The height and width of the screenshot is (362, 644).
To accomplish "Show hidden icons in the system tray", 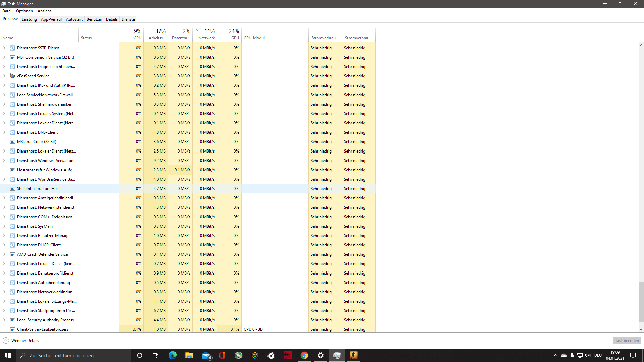I will click(x=556, y=355).
